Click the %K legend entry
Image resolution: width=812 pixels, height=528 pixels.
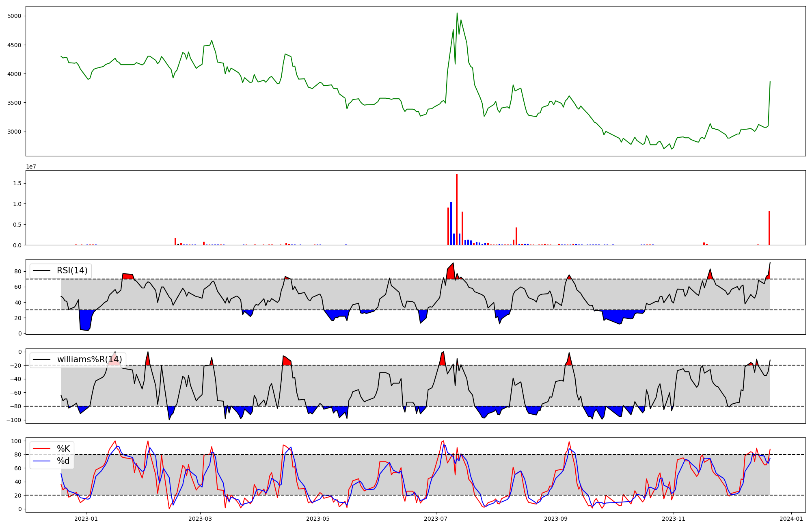coord(63,449)
